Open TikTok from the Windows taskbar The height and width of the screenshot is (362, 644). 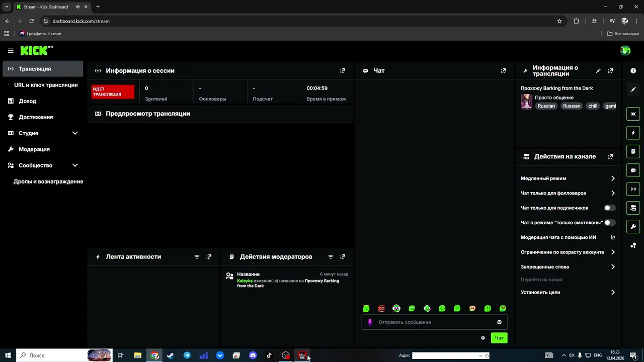click(x=269, y=355)
